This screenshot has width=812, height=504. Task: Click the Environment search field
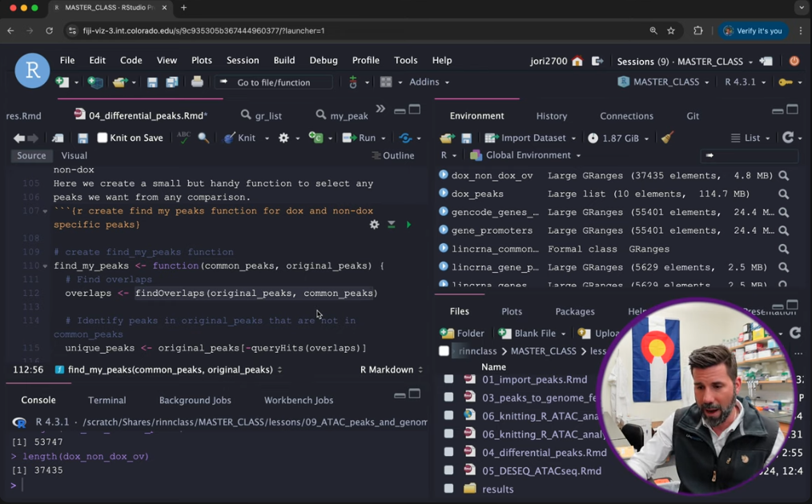pos(749,155)
